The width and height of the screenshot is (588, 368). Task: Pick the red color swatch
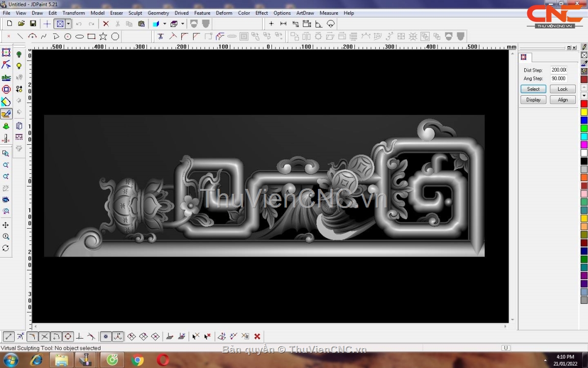(584, 104)
